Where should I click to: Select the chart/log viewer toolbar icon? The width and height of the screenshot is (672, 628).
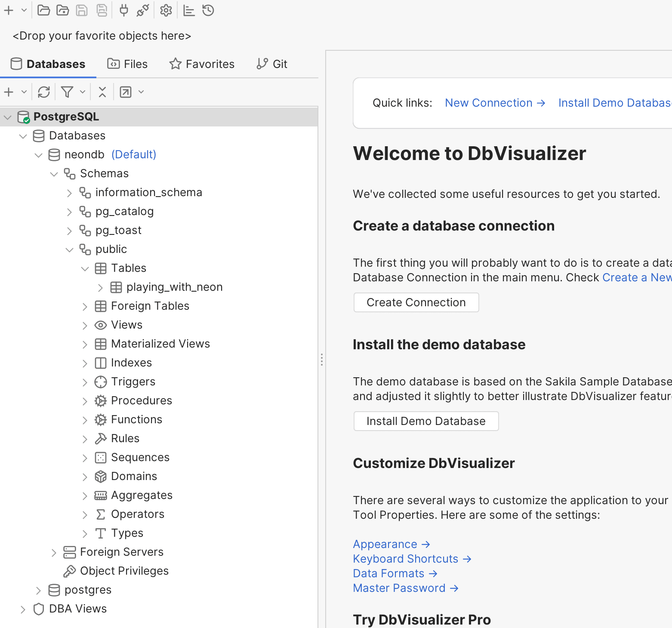pos(188,10)
